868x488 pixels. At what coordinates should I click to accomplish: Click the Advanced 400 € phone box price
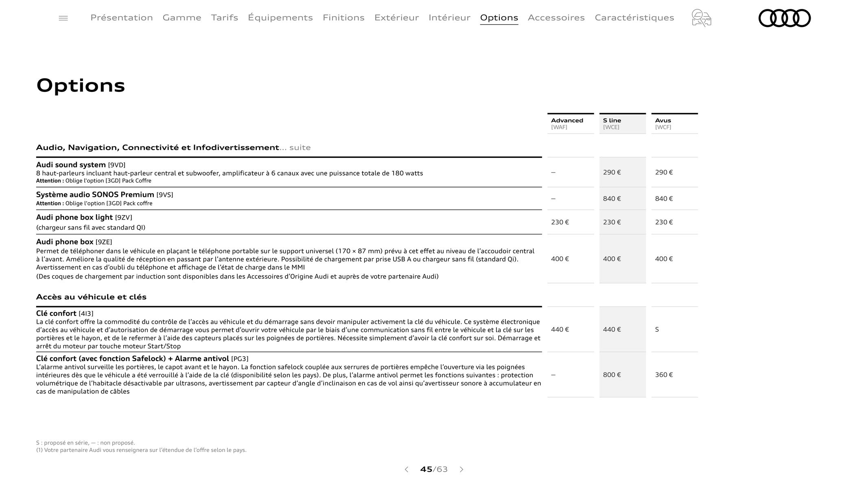[x=560, y=259]
